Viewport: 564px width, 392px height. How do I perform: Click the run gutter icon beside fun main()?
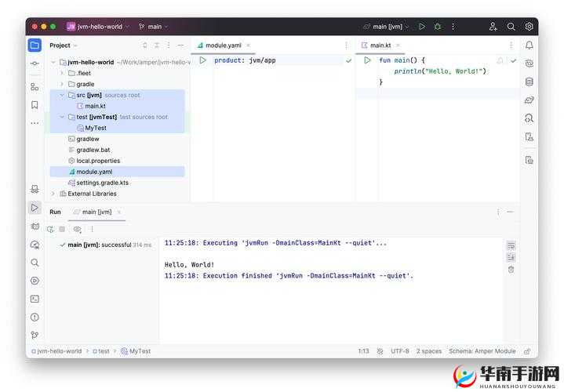(367, 60)
